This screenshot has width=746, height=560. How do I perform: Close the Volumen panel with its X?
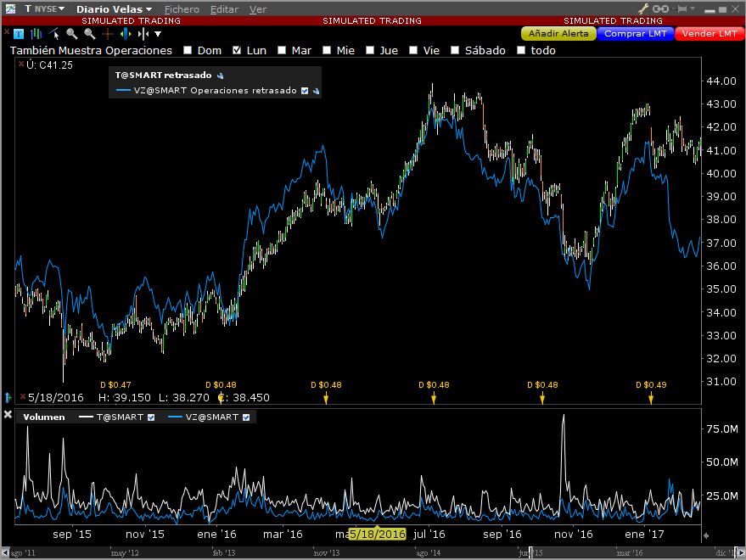pyautogui.click(x=8, y=415)
